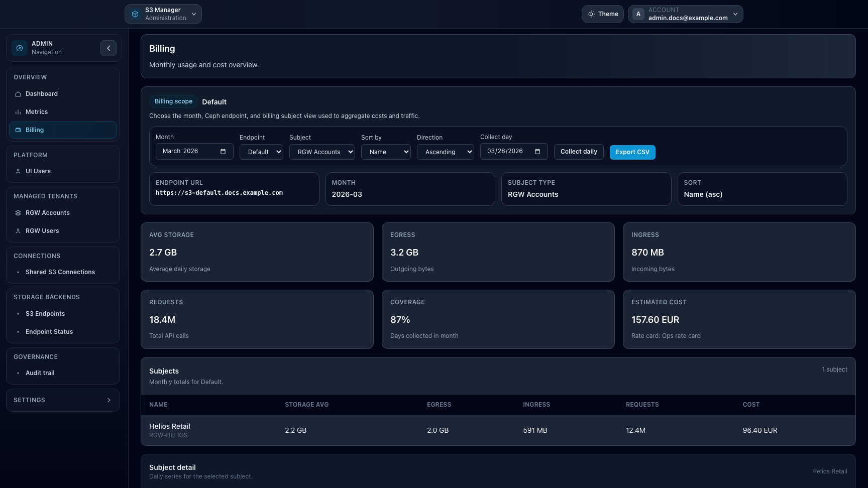Open RGW Users via its person icon

tap(18, 230)
